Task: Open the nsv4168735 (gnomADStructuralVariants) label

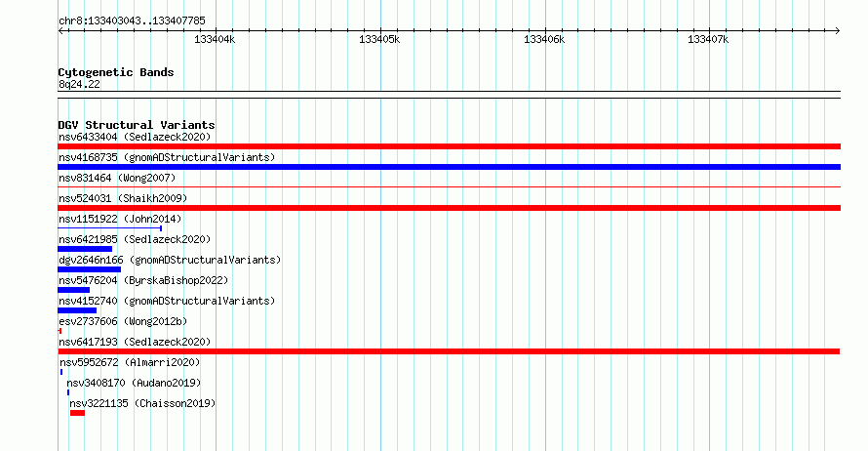Action: pyautogui.click(x=167, y=157)
